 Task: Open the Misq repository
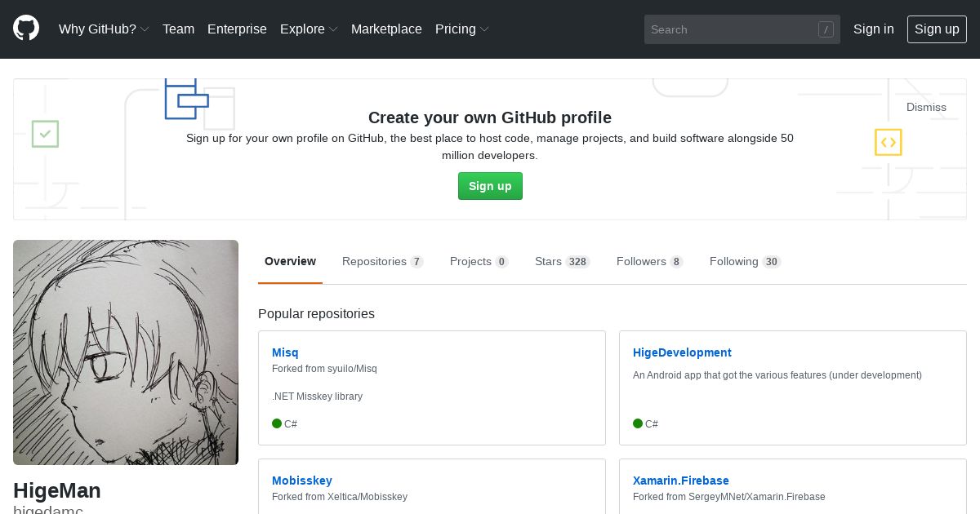point(285,352)
